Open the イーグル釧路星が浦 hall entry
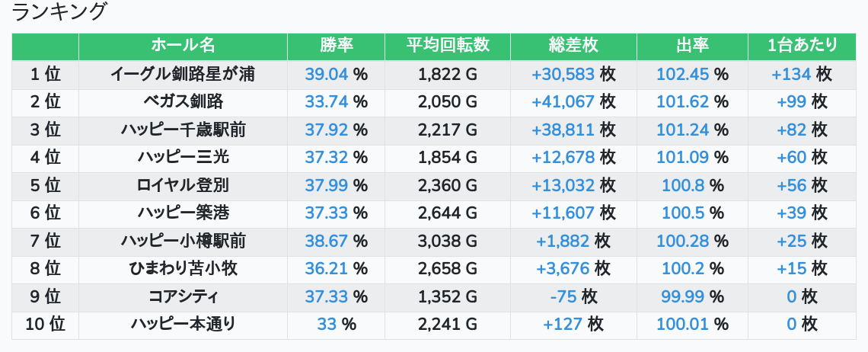868x352 pixels. pyautogui.click(x=183, y=74)
